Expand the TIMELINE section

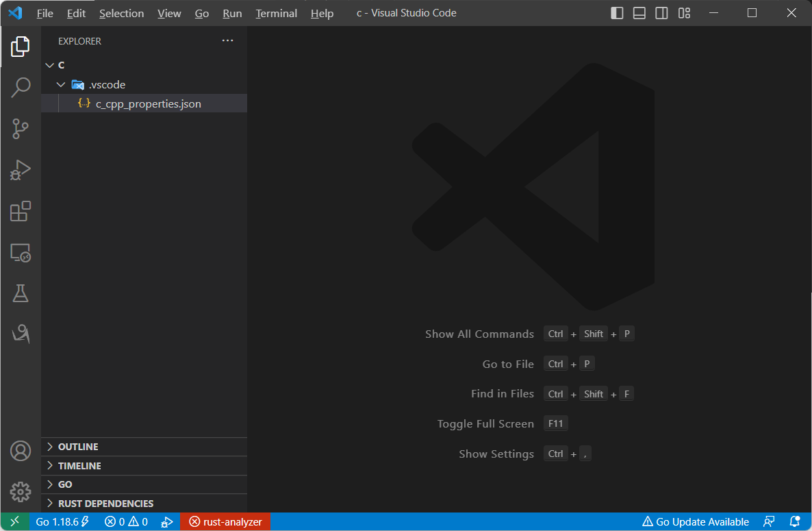[x=144, y=466]
